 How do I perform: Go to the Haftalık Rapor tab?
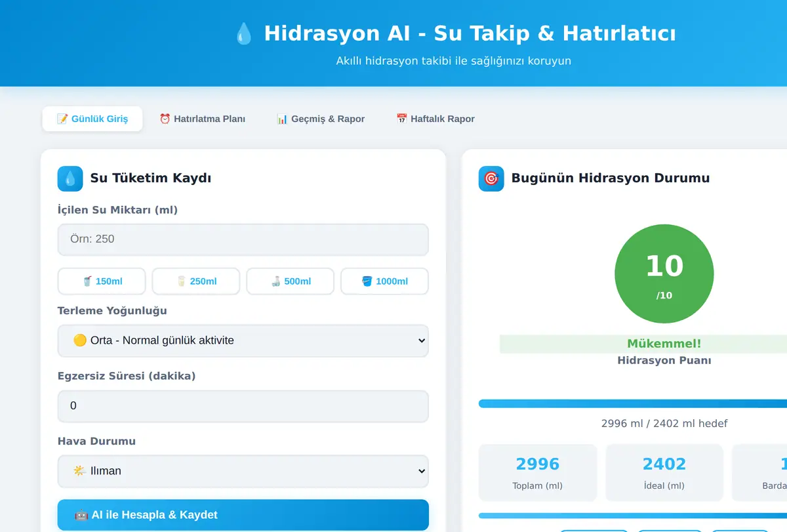435,119
